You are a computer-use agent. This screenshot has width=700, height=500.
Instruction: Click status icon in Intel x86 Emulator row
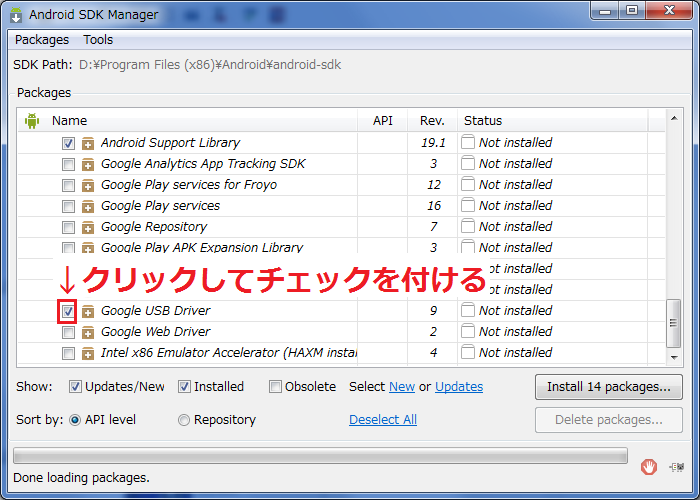pyautogui.click(x=468, y=352)
